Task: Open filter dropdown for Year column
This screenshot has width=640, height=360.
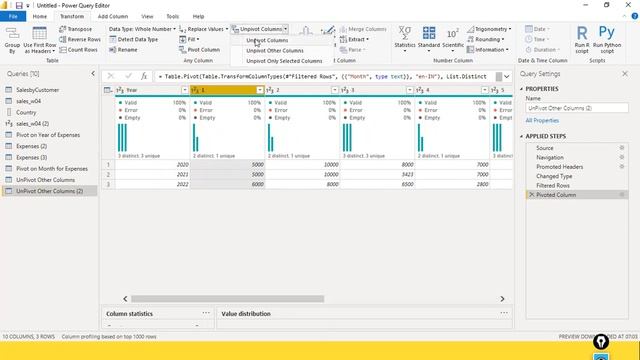Action: (x=184, y=90)
